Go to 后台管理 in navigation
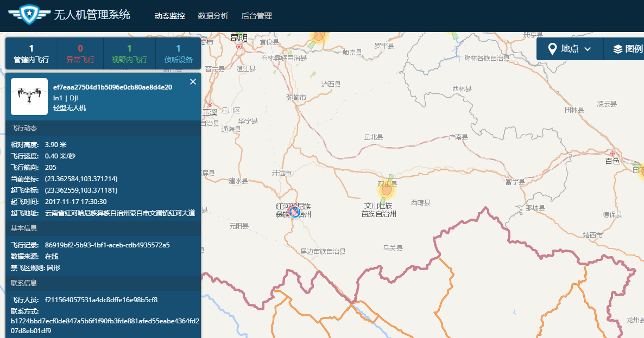Screen dimensions: 644x338 tap(256, 16)
